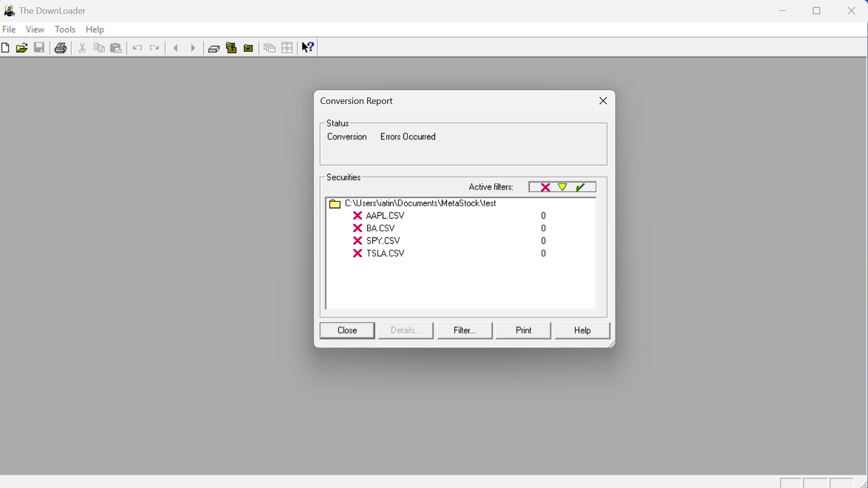Click the convert securities folder icon
Image resolution: width=868 pixels, height=488 pixels.
(231, 48)
